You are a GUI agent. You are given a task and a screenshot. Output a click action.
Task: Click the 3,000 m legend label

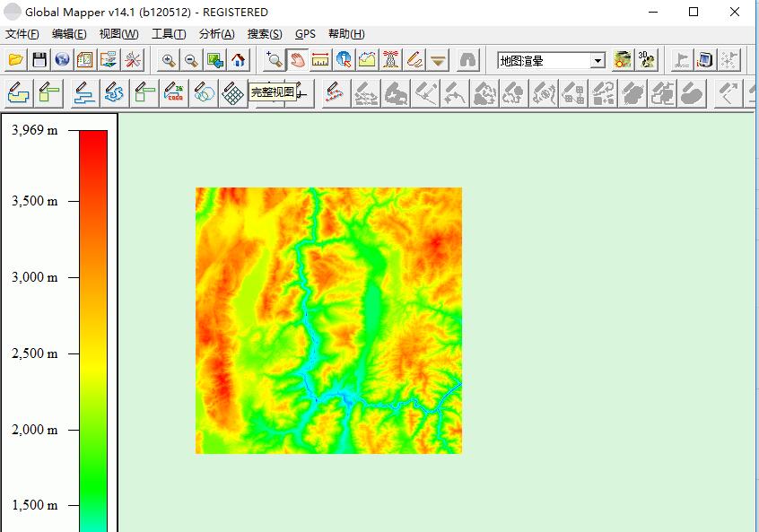(x=35, y=277)
